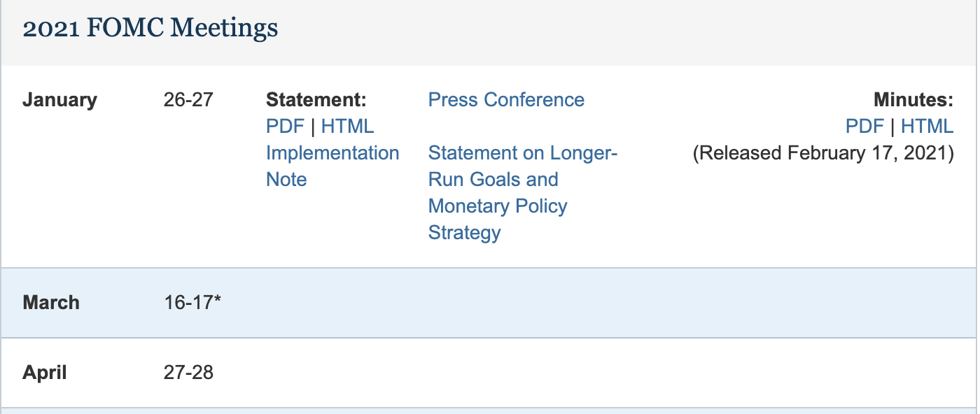Open the January Statement PDF link

pyautogui.click(x=285, y=127)
